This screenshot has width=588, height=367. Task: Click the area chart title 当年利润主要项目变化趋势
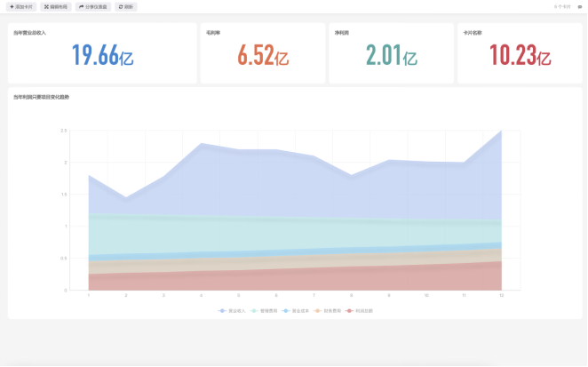(x=41, y=97)
